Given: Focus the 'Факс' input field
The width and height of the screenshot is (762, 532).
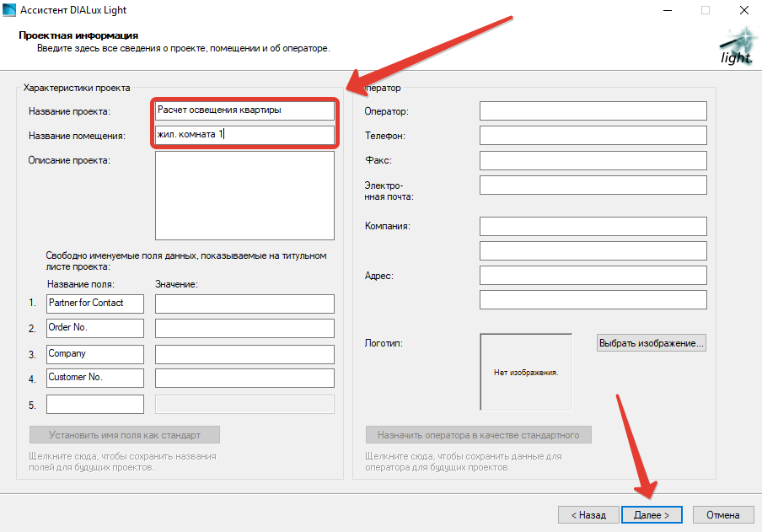Looking at the screenshot, I should point(593,160).
